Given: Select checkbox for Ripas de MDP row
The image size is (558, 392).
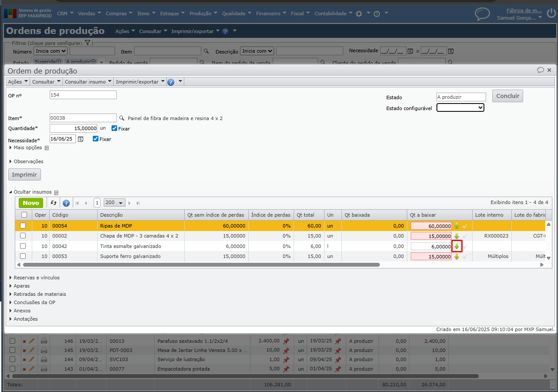Looking at the screenshot, I should tap(23, 225).
